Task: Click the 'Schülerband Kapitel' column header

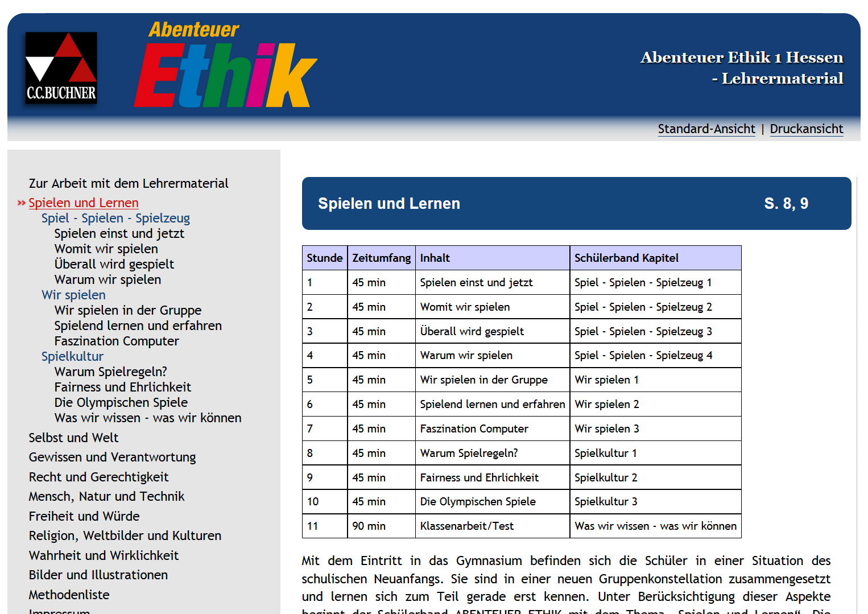Action: 656,258
